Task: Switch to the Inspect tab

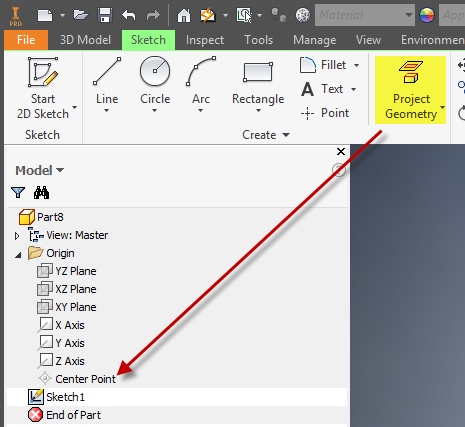Action: coord(205,40)
